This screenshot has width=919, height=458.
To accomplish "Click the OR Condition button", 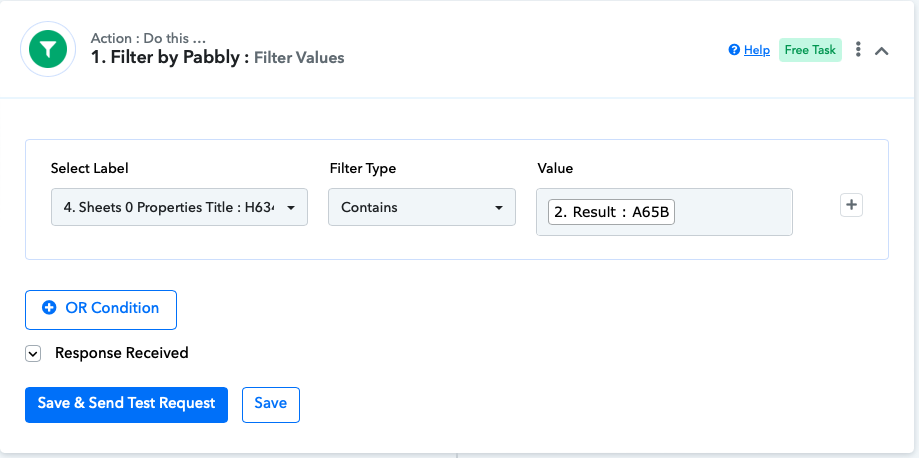I will click(101, 310).
